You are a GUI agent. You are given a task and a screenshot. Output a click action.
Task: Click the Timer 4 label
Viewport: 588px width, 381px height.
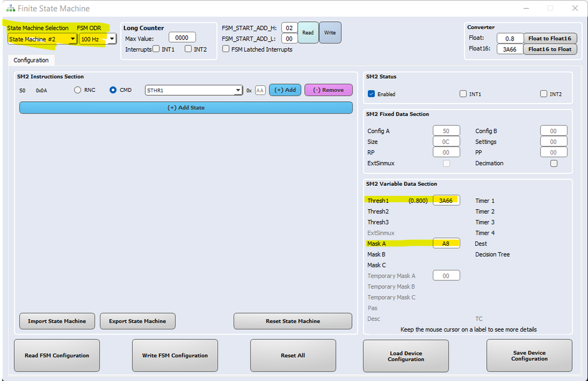pyautogui.click(x=485, y=233)
